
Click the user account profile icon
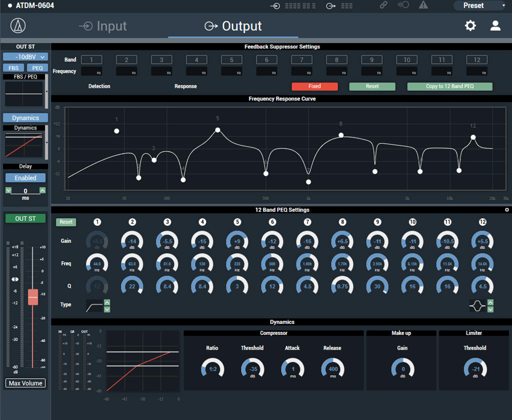(x=495, y=26)
